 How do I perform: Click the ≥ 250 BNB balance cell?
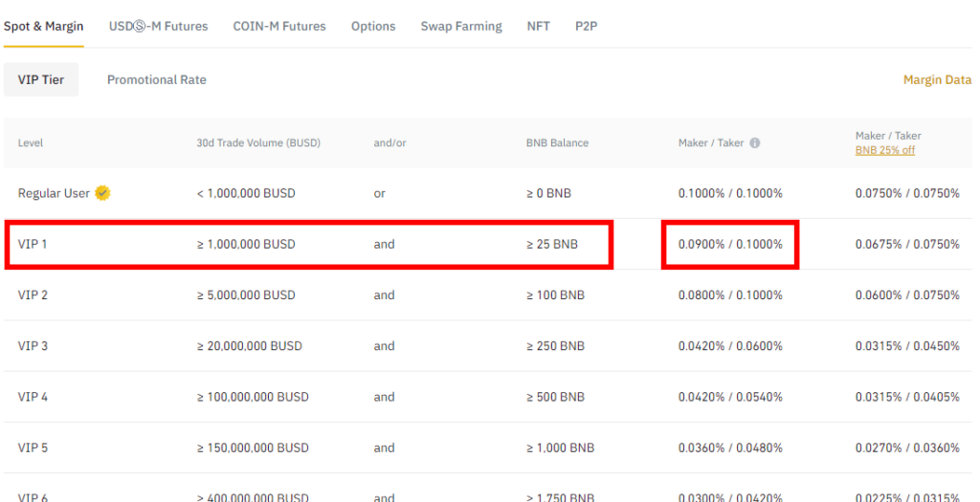tap(556, 346)
